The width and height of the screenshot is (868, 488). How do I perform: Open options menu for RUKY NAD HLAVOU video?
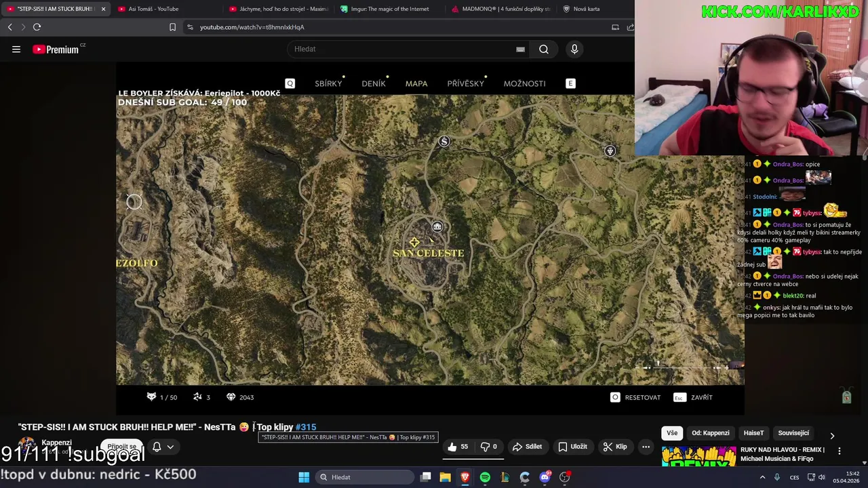[840, 451]
